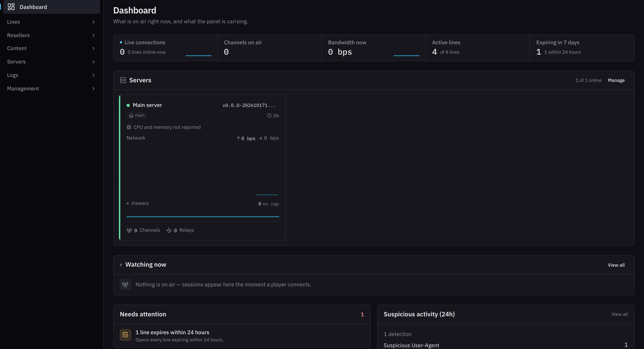Expand the Resellers chevron in sidebar
The image size is (644, 349).
[x=93, y=35]
